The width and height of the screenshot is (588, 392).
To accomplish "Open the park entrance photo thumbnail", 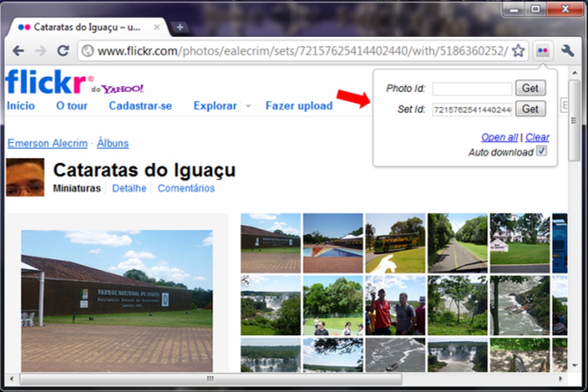I will pyautogui.click(x=270, y=243).
